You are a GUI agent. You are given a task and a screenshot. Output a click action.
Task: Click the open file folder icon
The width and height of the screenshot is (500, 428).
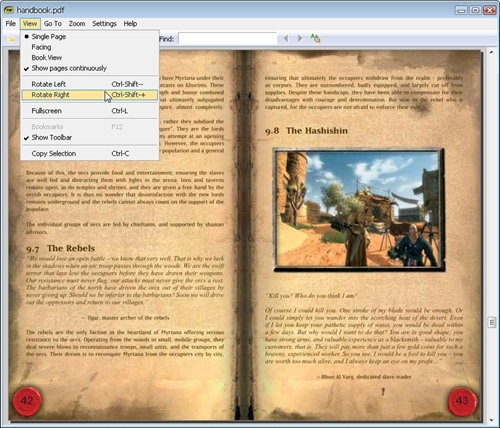[x=11, y=39]
